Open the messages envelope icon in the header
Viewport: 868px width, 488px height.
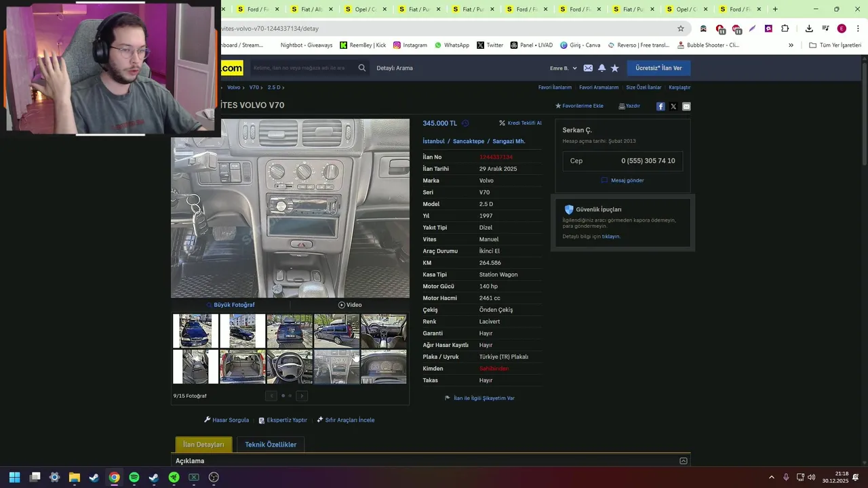point(588,68)
